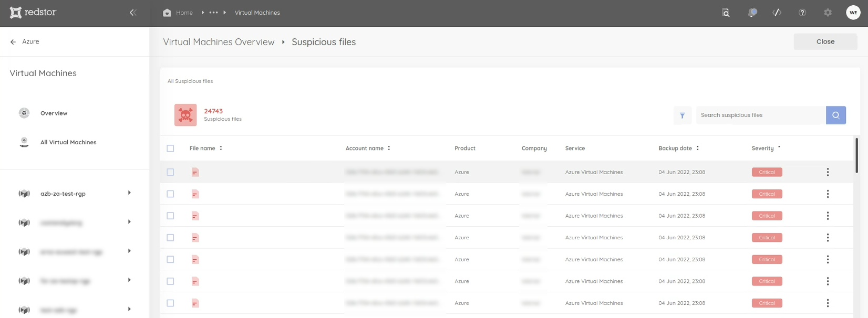Open seventh row three-dot actions menu

coord(828,303)
